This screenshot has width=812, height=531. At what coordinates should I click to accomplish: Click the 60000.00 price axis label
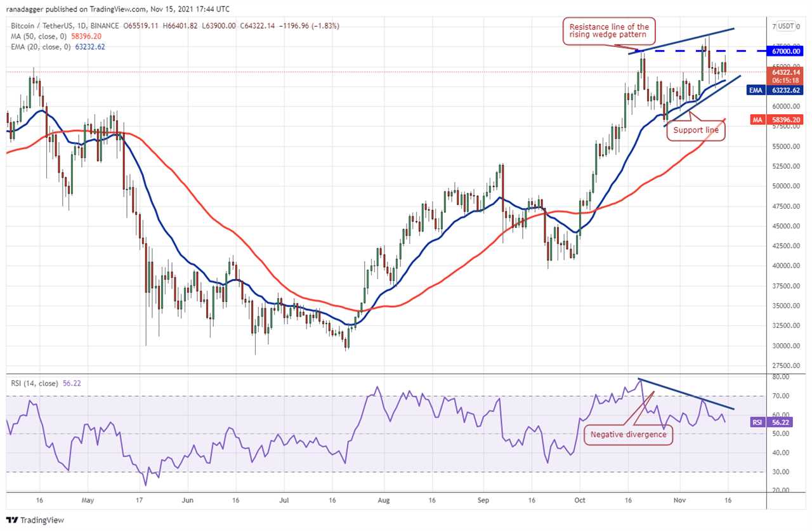coord(785,107)
